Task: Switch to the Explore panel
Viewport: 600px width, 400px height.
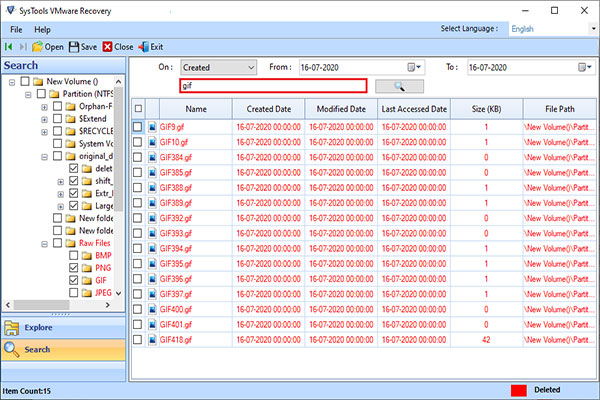Action: coord(62,327)
